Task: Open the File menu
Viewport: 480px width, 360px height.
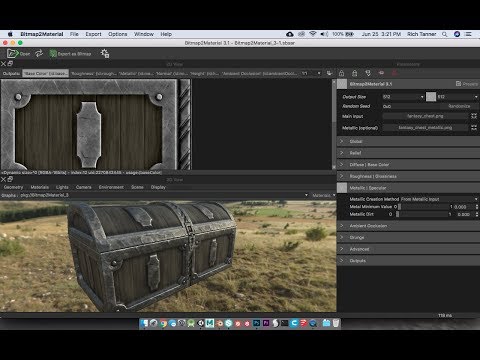Action: click(x=74, y=34)
